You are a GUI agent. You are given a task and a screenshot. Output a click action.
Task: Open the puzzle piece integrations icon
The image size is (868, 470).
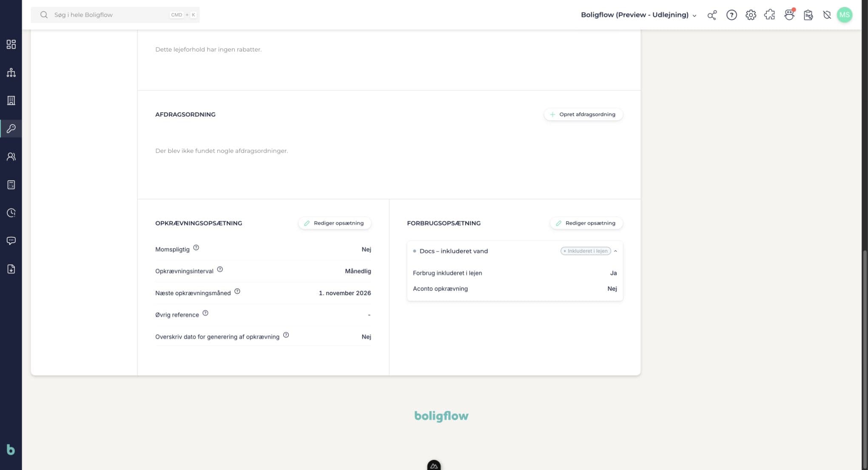[x=770, y=15]
